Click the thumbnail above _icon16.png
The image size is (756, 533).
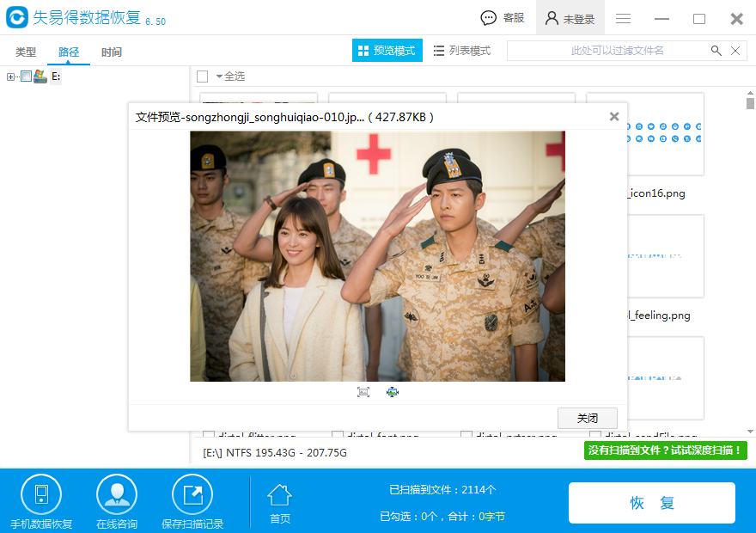665,134
